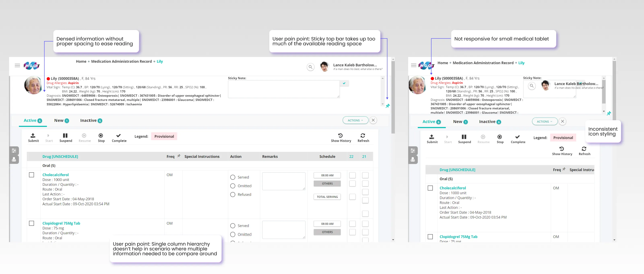Click Show History in right tablet window
644x274 pixels.
562,151
